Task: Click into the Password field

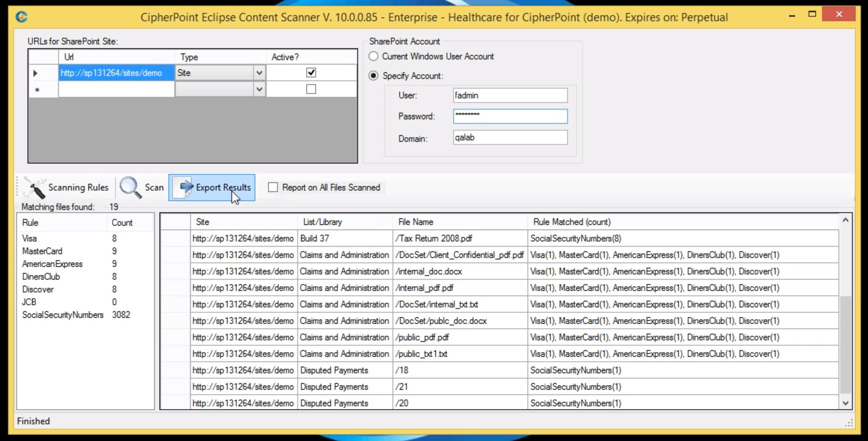Action: coord(510,116)
